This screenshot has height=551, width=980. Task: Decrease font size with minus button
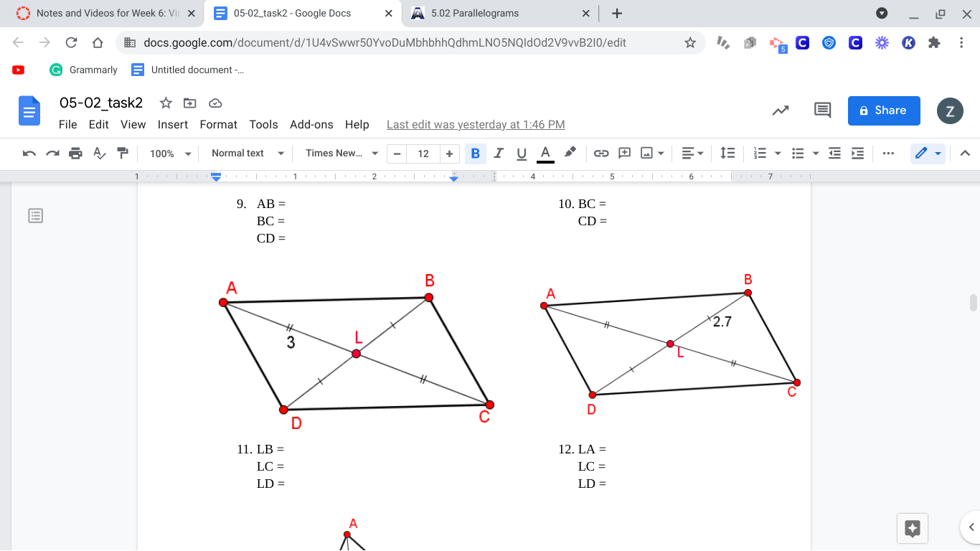point(397,154)
